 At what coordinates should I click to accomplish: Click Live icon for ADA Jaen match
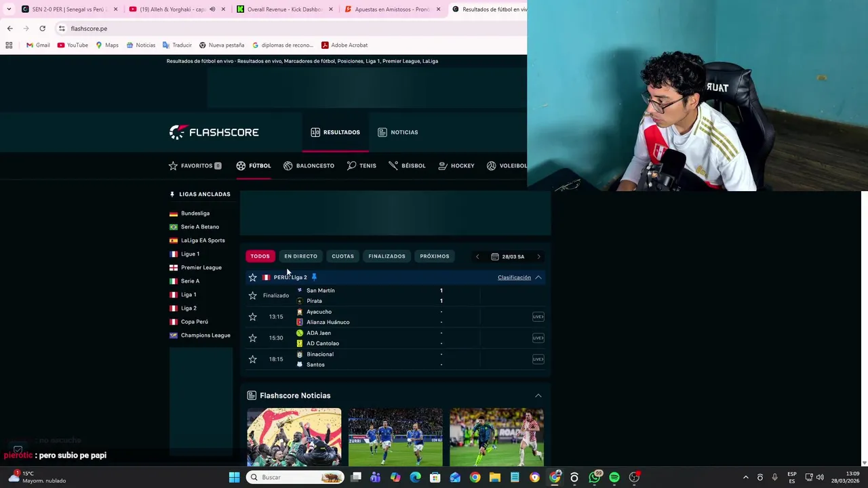pyautogui.click(x=538, y=338)
